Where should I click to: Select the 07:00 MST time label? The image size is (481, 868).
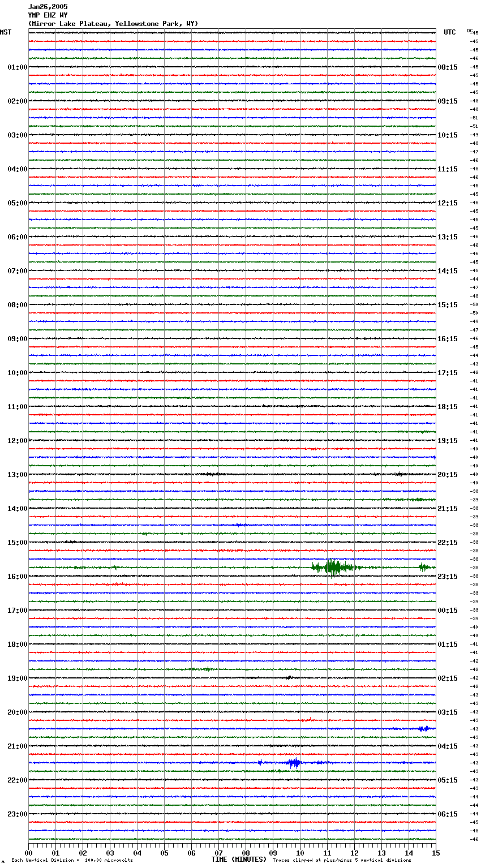[18, 271]
